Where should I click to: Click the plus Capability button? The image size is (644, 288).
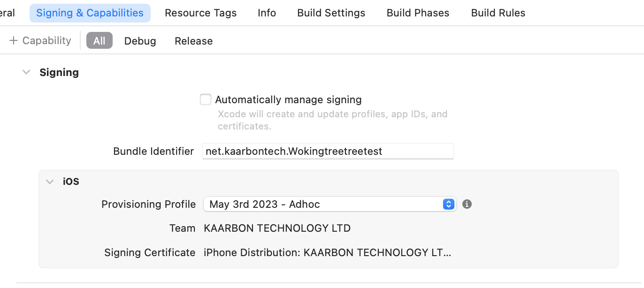pyautogui.click(x=40, y=41)
